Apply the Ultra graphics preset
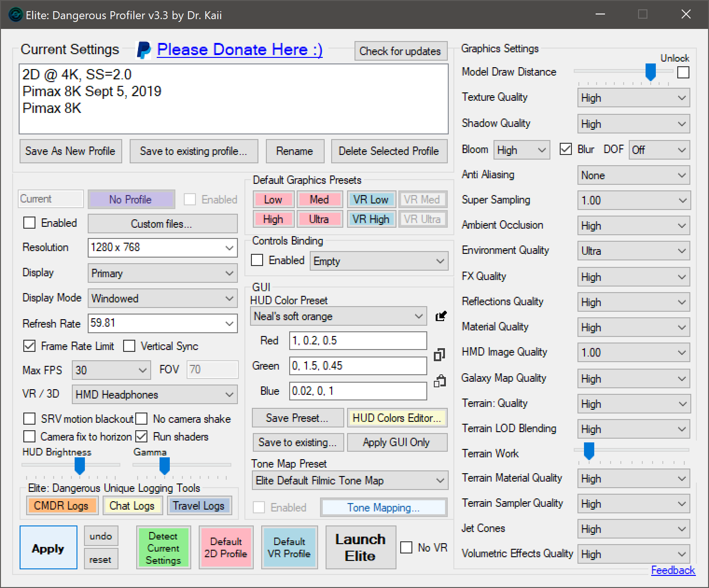The image size is (709, 588). [x=320, y=219]
